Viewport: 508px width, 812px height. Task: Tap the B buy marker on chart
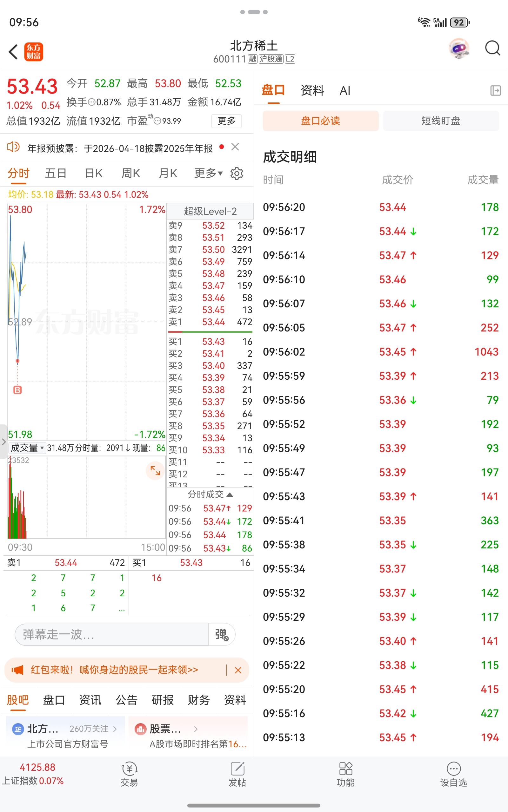point(17,390)
